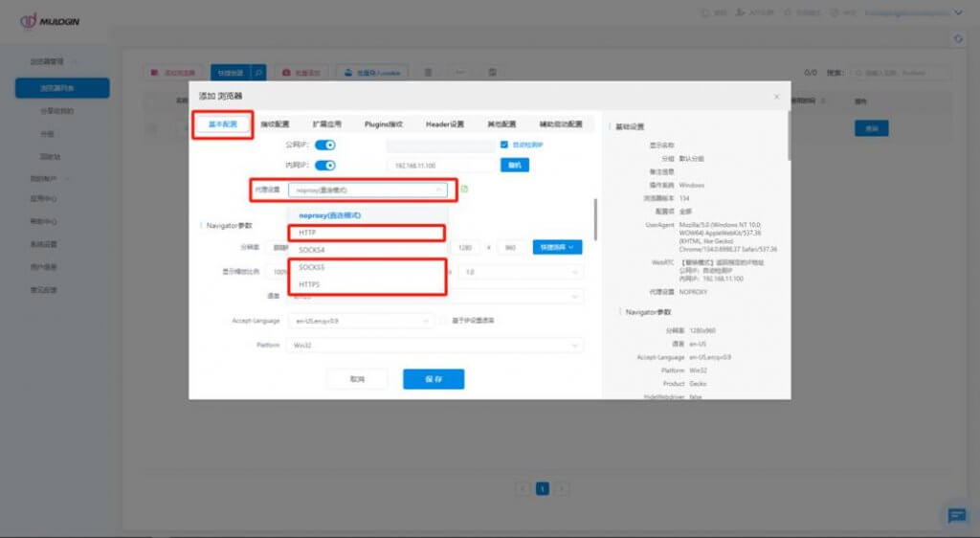Screen dimensions: 980x538
Task: Open the proxy settings noproxy dropdown
Action: click(367, 191)
